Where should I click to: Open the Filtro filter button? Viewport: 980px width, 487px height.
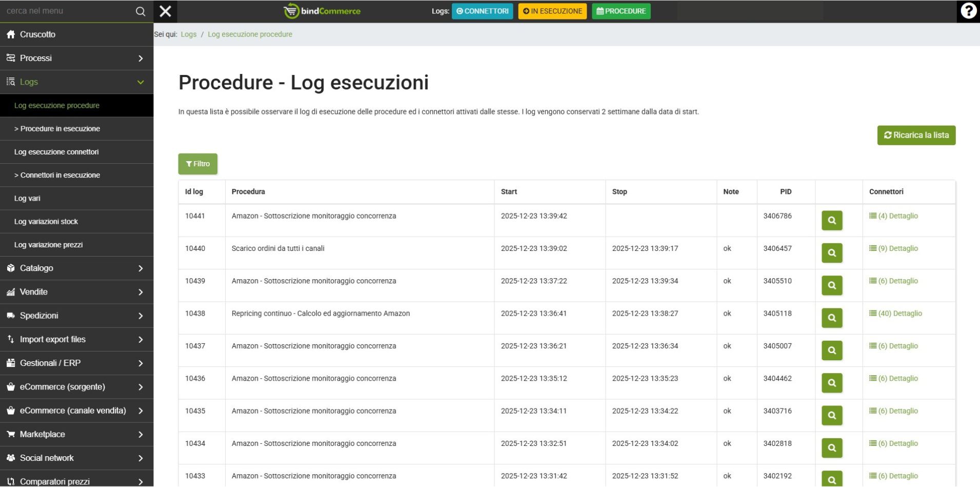coord(197,164)
